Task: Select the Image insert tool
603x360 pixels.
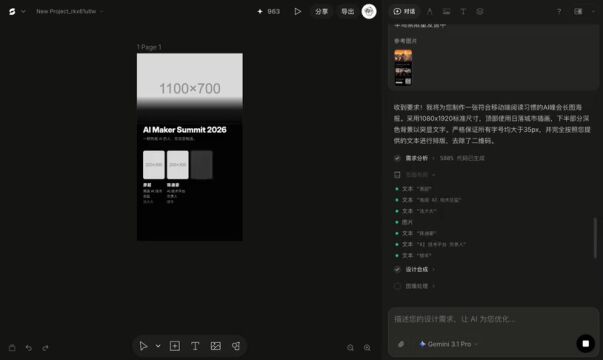Action: (216, 346)
